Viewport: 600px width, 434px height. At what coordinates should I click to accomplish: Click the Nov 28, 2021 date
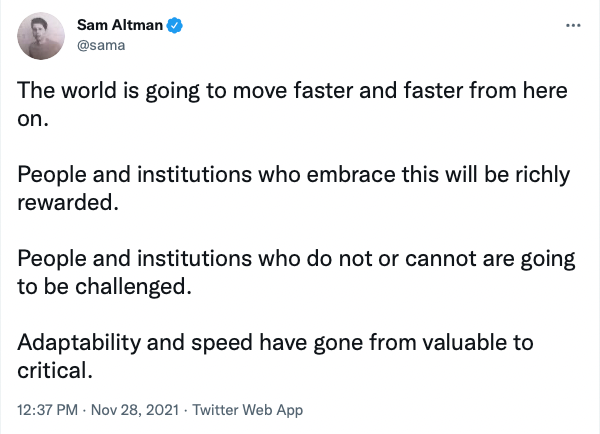click(x=135, y=410)
